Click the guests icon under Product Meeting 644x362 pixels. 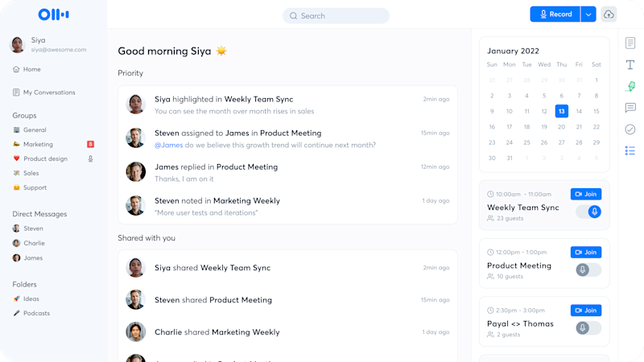(490, 276)
